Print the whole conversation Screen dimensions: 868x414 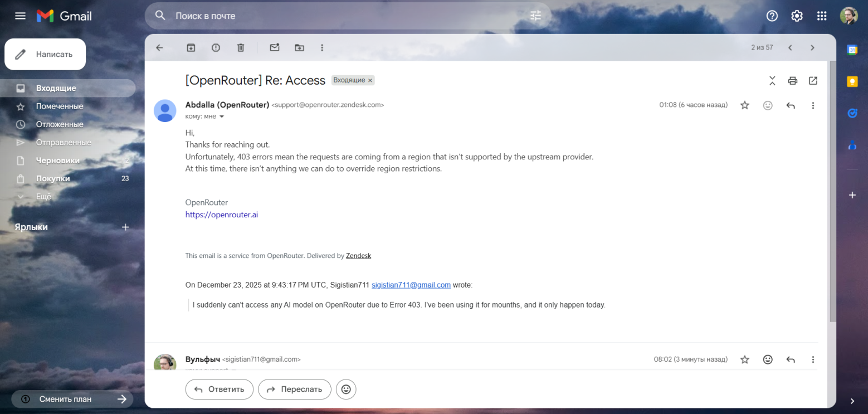coord(792,81)
